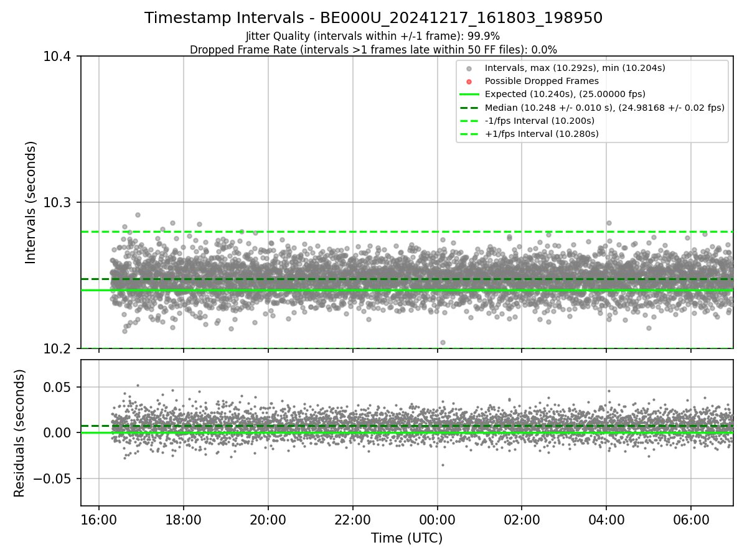Click the Intervals (seconds) y-axis label
The width and height of the screenshot is (747, 560).
(31, 202)
